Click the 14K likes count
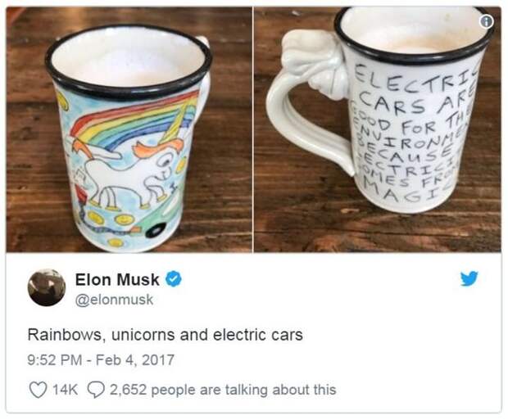 [x=65, y=390]
